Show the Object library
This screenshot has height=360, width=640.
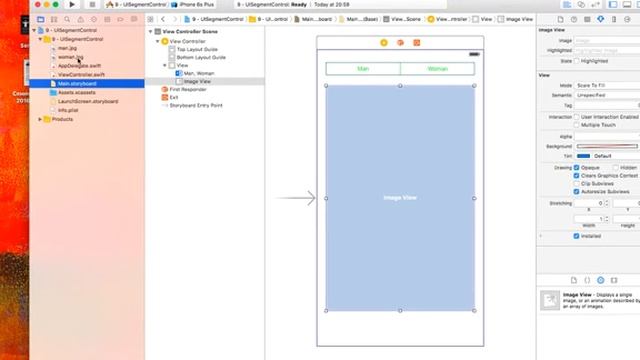pyautogui.click(x=600, y=280)
